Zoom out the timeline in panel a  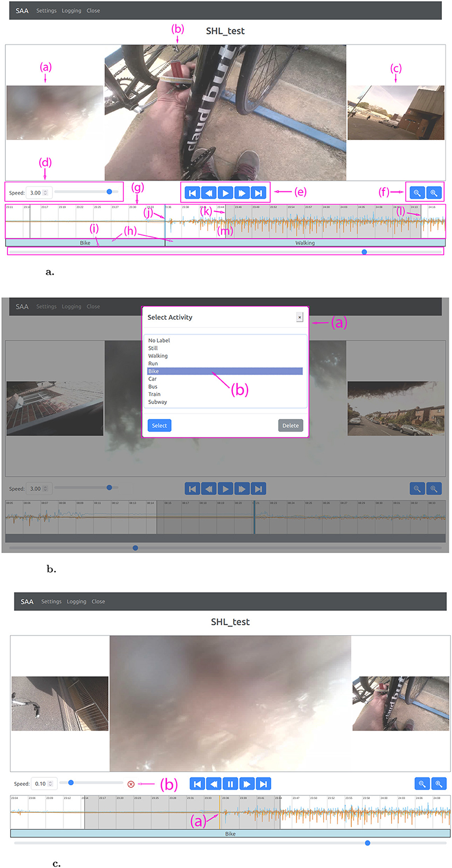pyautogui.click(x=417, y=193)
